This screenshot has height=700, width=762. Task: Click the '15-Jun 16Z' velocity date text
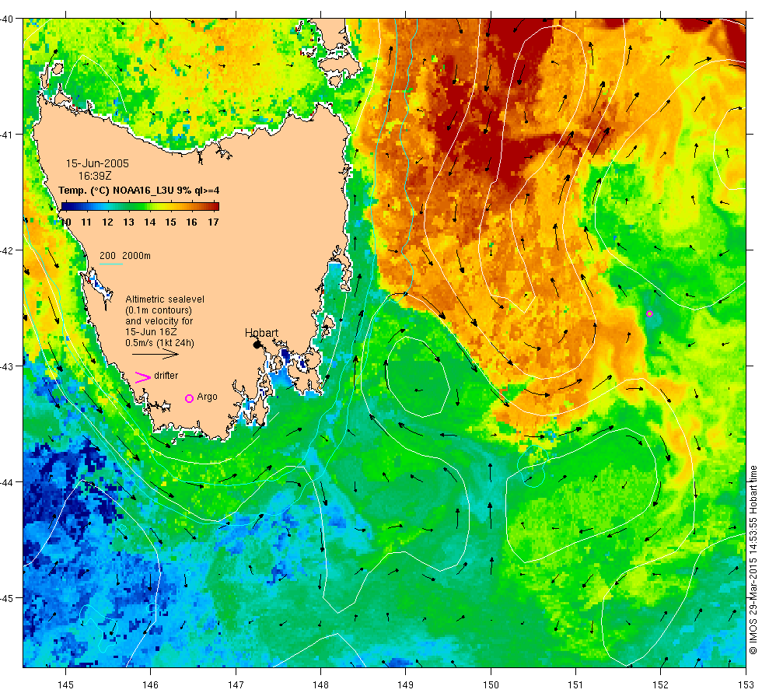[x=151, y=332]
